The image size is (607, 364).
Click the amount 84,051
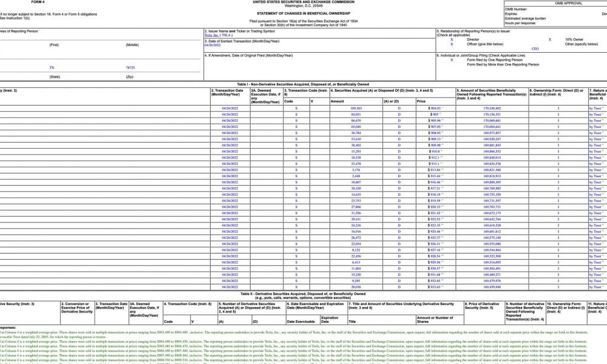(x=356, y=115)
